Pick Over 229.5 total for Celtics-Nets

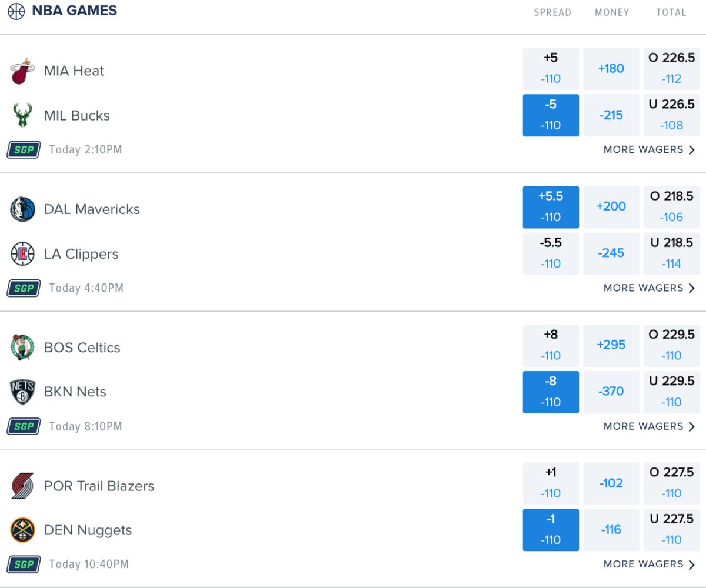click(671, 345)
